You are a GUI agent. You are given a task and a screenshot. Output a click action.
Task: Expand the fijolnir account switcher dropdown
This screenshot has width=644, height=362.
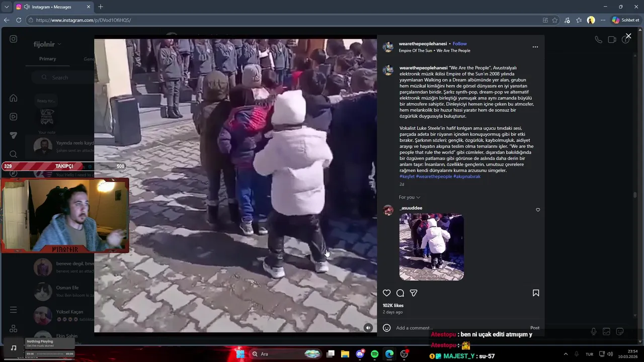tap(47, 44)
